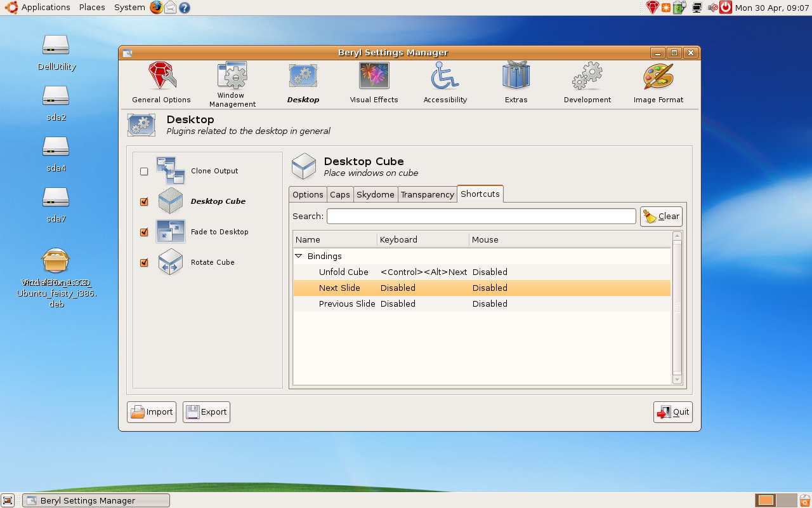Switch to the second workspace
812x508 pixels.
coord(787,500)
